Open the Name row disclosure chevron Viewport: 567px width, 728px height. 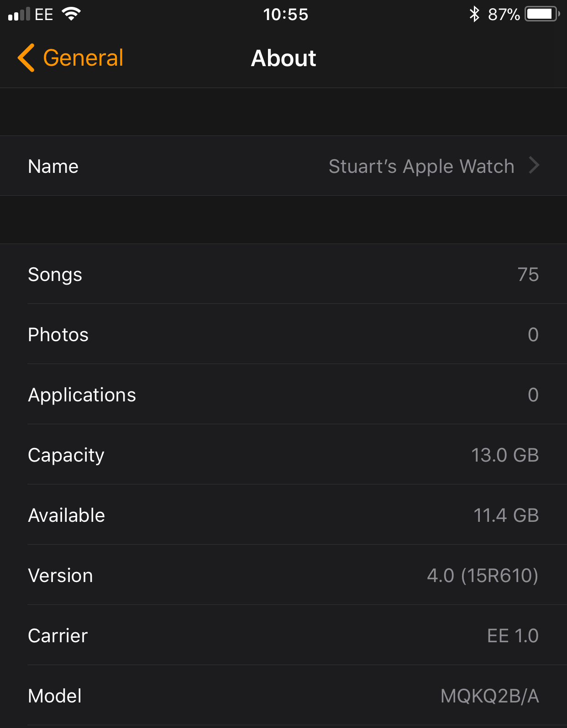(534, 166)
